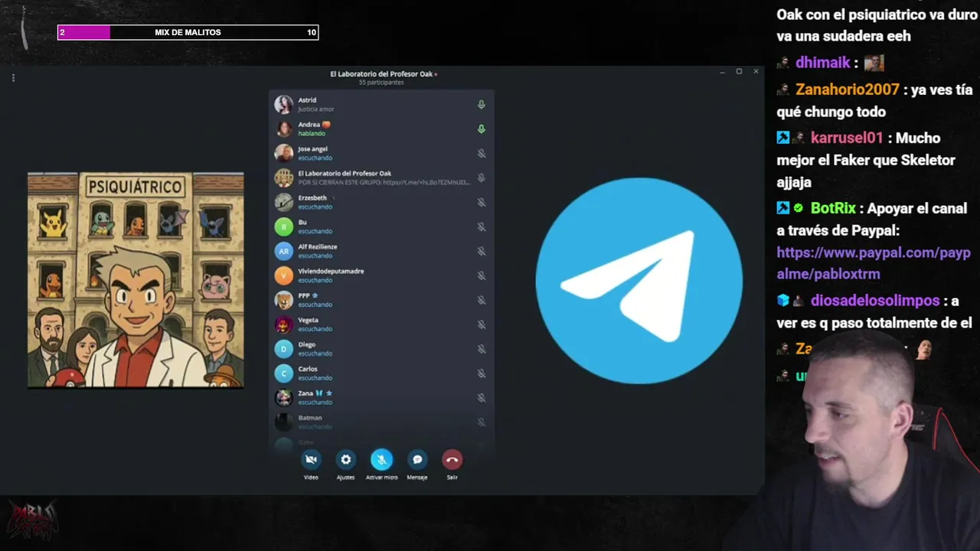Viewport: 980px width, 551px height.
Task: Click the orange V avatar of Viviendodeputamadre
Action: [x=284, y=276]
